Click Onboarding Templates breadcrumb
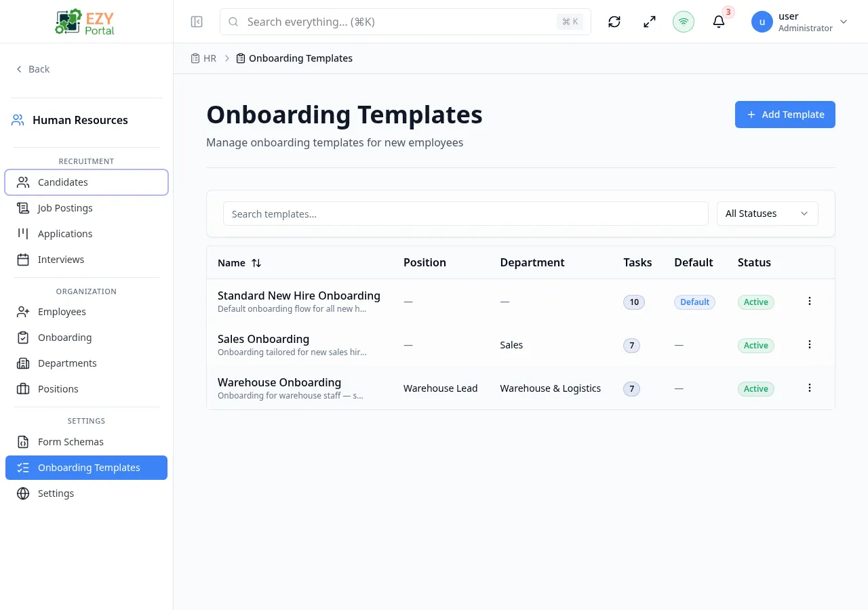 pos(294,58)
